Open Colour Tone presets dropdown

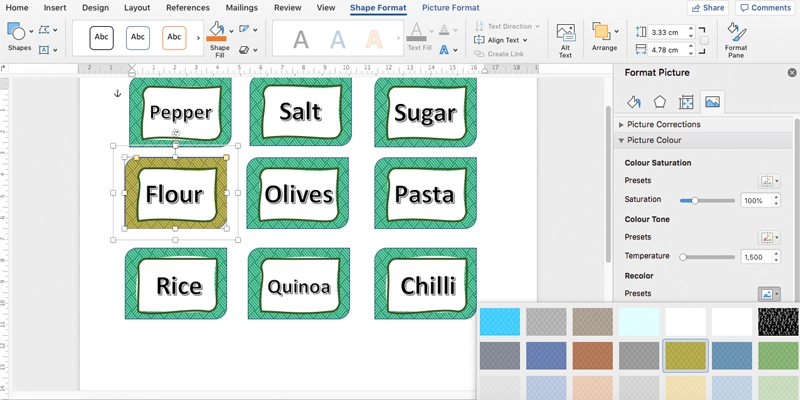click(769, 238)
